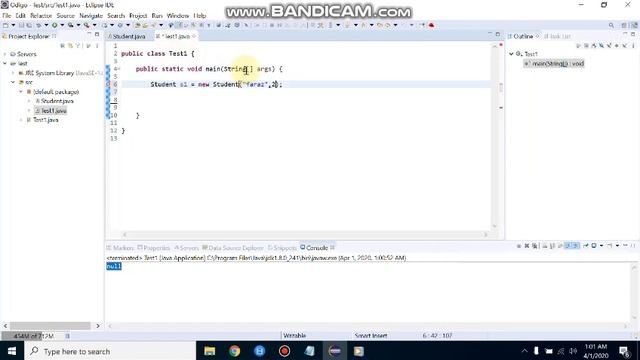Viewport: 640px width, 360px height.
Task: Open the Data Source Explorer tab
Action: [233, 248]
